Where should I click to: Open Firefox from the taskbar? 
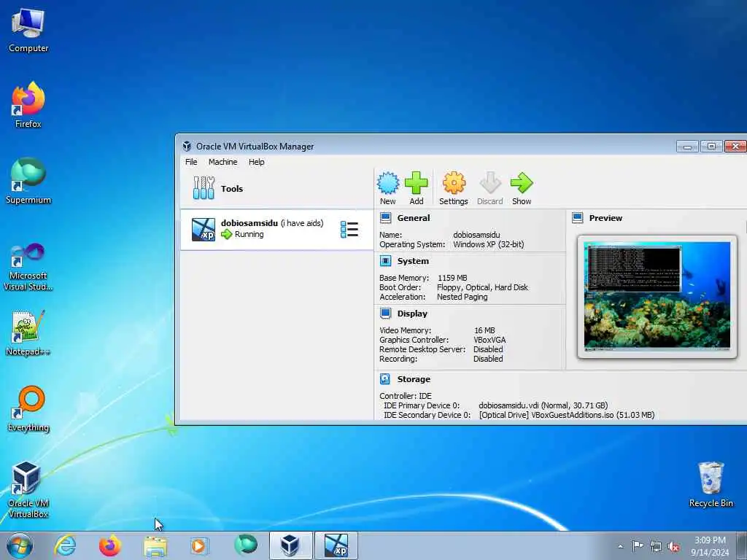(x=110, y=545)
